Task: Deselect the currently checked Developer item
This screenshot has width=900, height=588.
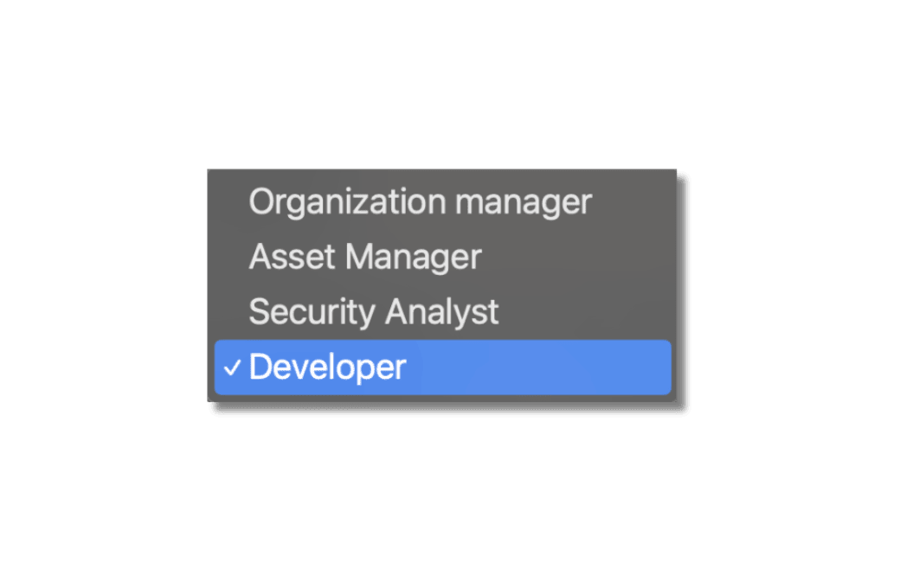Action: pyautogui.click(x=327, y=367)
